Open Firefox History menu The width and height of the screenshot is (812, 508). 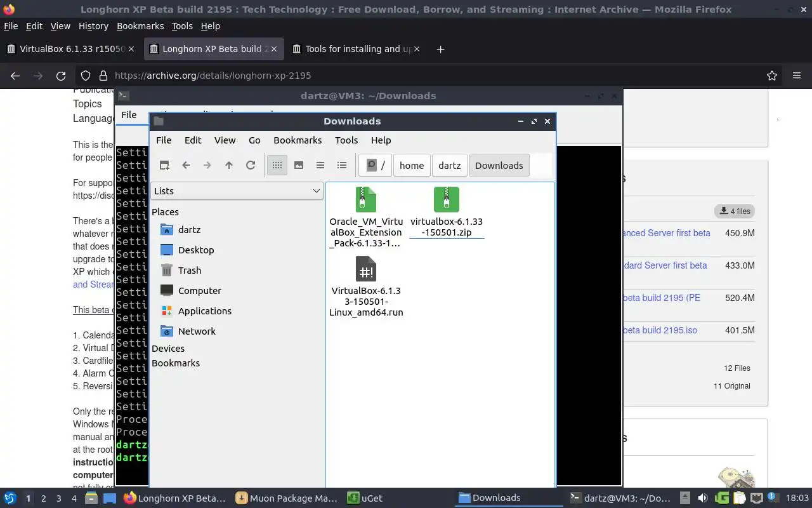93,26
